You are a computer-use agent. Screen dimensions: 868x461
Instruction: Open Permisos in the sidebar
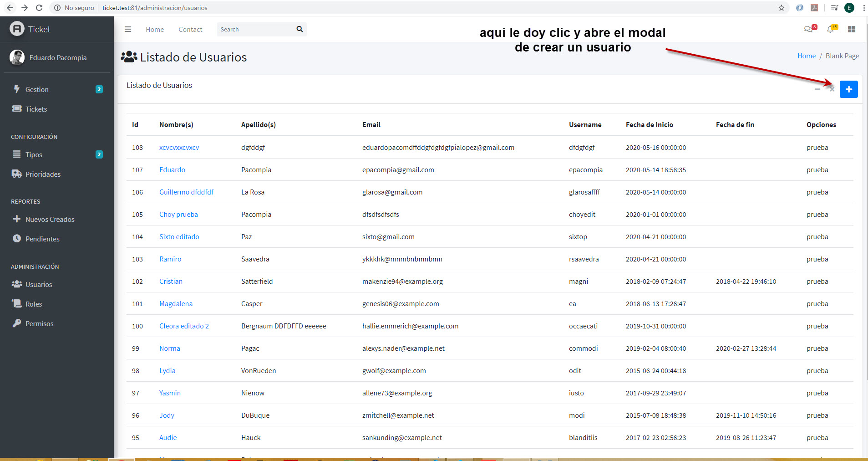[x=57, y=323]
